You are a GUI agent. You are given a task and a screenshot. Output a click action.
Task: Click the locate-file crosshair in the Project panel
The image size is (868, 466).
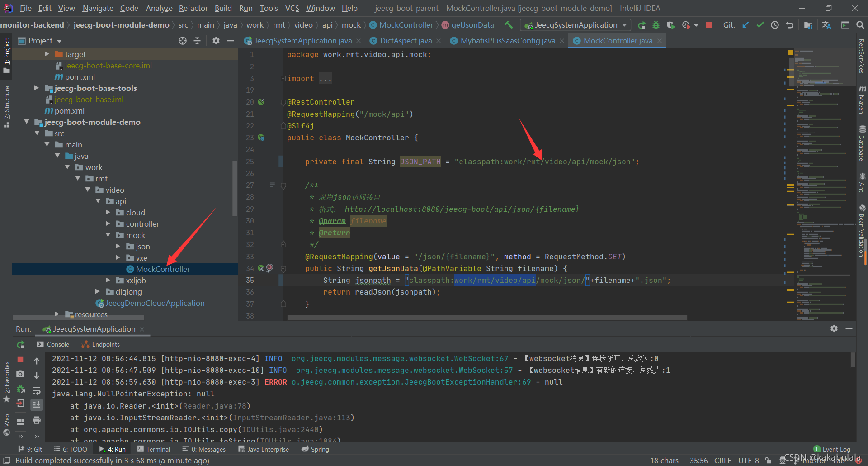[183, 41]
